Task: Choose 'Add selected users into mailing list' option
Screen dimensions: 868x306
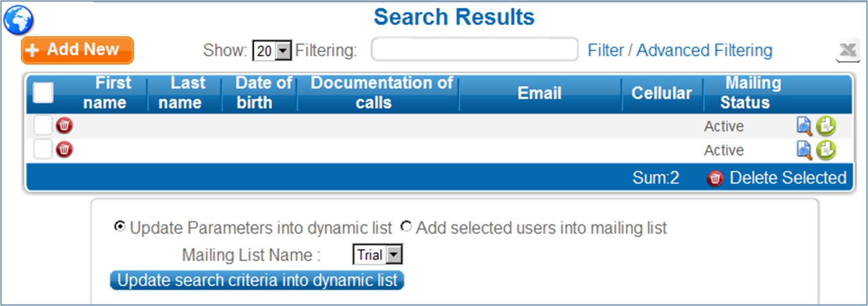Action: (406, 226)
